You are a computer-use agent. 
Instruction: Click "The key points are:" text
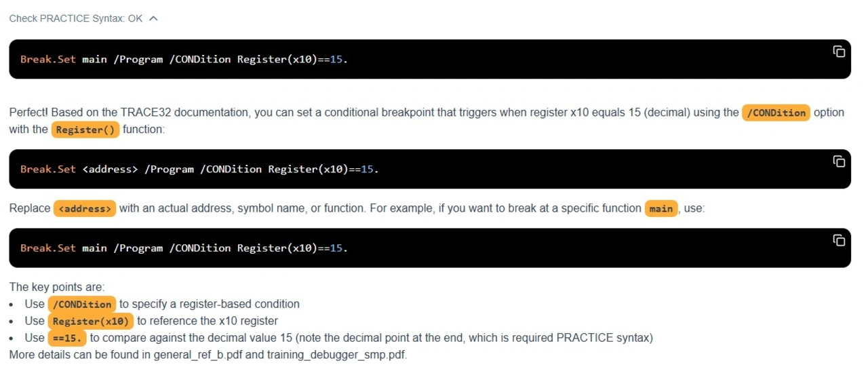tap(57, 287)
